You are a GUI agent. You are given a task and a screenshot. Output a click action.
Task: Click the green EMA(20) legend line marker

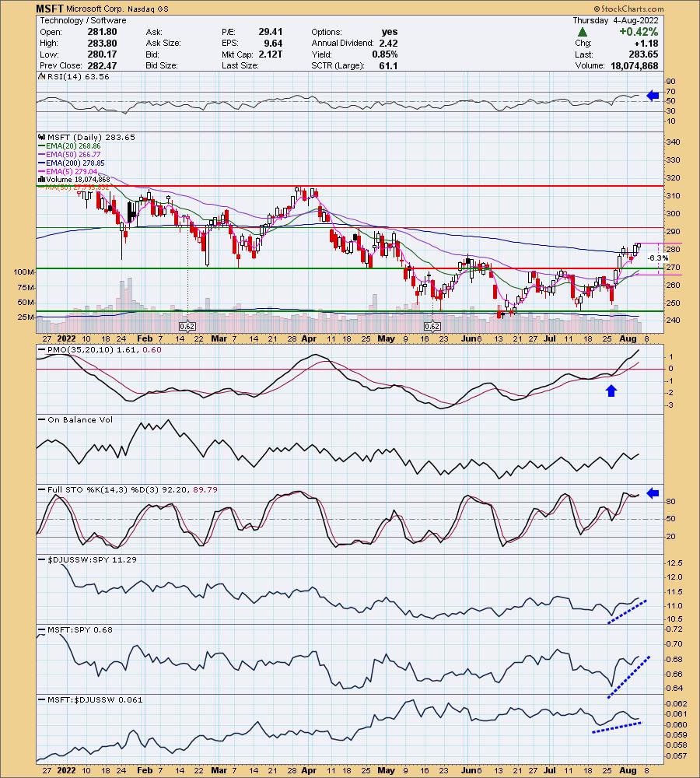click(42, 146)
